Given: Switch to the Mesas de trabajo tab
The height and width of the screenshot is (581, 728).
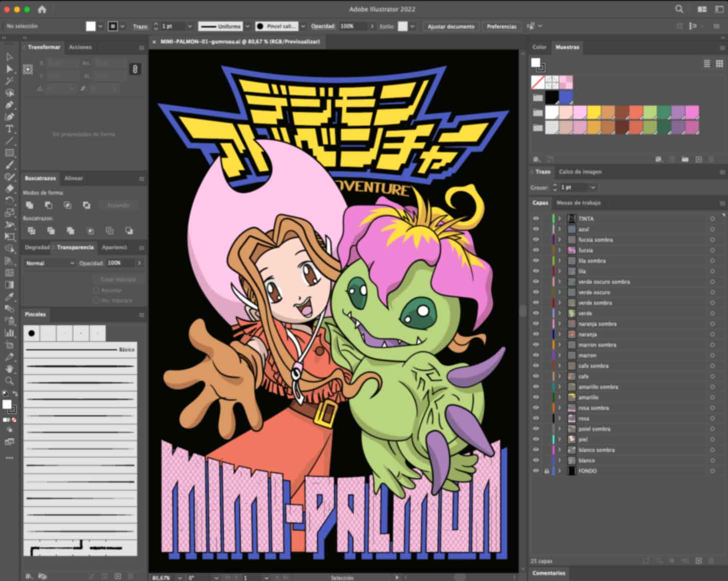Looking at the screenshot, I should [578, 203].
